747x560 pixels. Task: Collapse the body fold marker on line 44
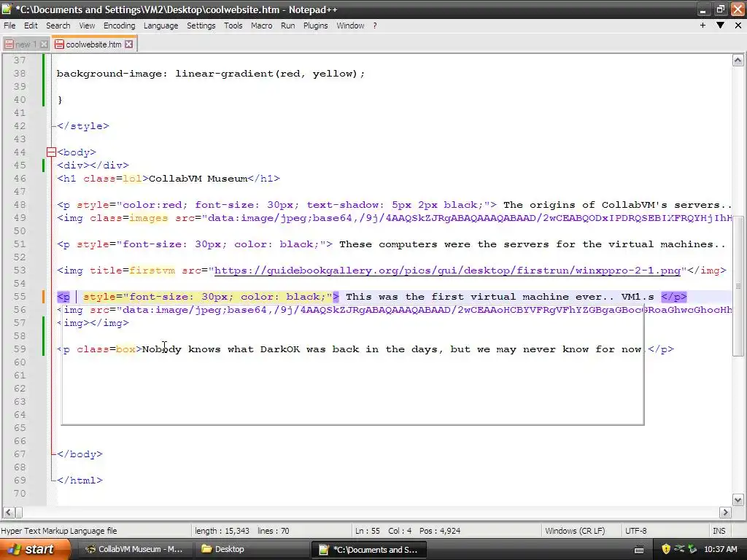click(x=52, y=152)
